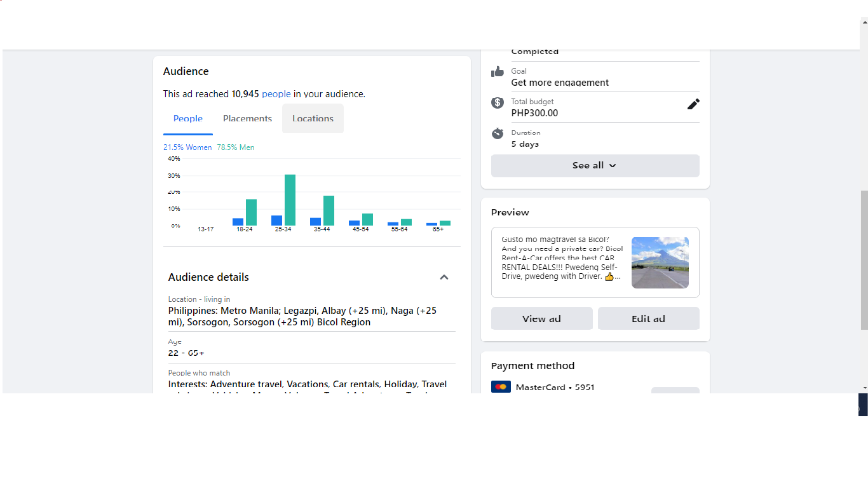Click the pencil icon to edit total budget
Image resolution: width=868 pixels, height=488 pixels.
(693, 104)
